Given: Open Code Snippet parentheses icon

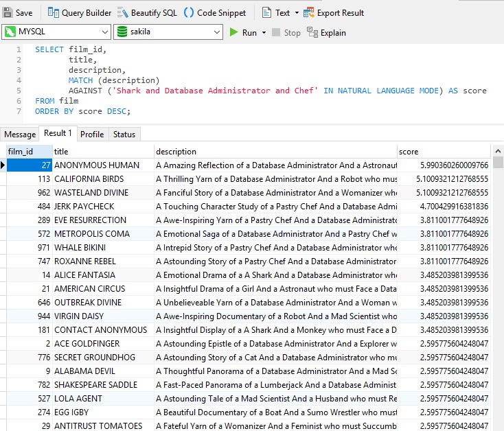Looking at the screenshot, I should [x=189, y=13].
